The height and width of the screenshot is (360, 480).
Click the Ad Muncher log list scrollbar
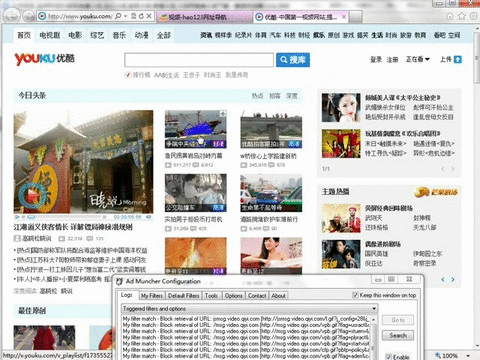pos(374,337)
